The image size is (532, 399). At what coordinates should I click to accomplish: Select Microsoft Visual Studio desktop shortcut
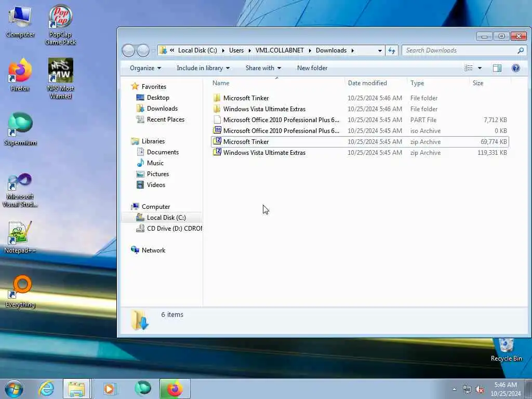coord(20,191)
